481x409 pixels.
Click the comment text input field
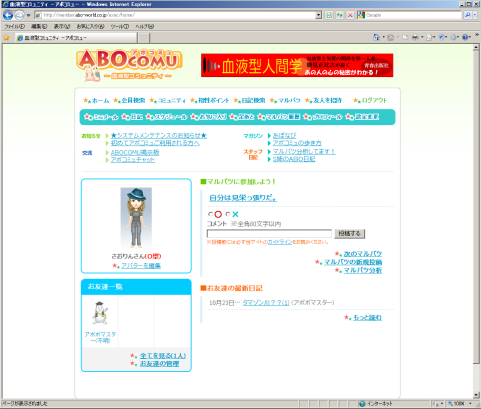pyautogui.click(x=269, y=233)
